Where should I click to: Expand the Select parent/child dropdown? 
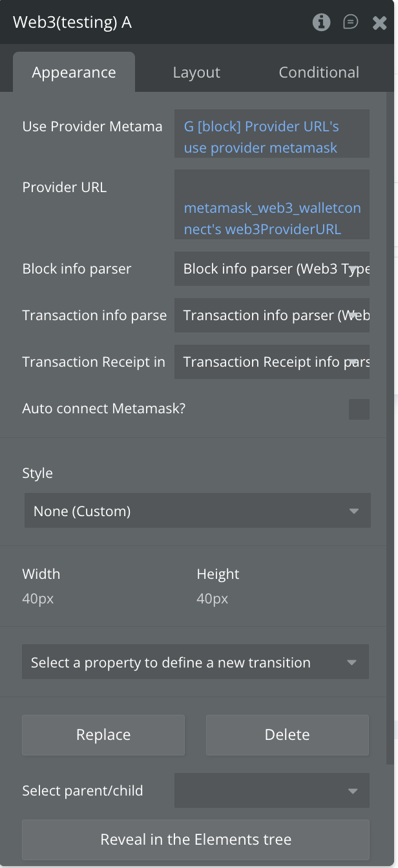pyautogui.click(x=272, y=790)
